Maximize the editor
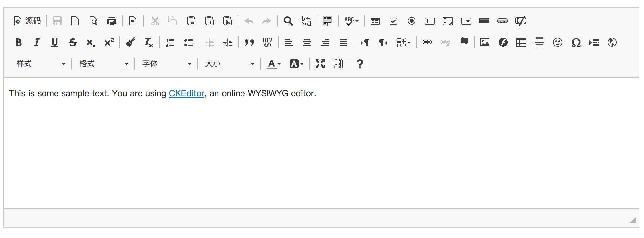Screen dimensions: 644x238 [x=320, y=64]
